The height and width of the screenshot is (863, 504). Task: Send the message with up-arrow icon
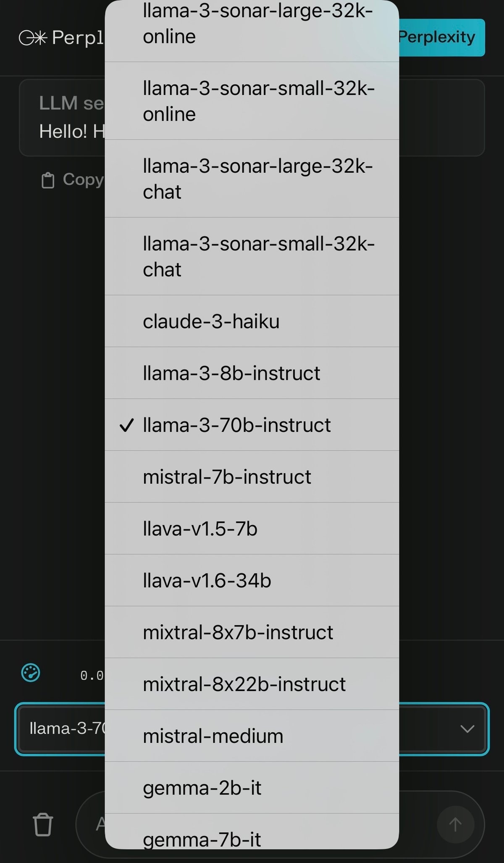click(456, 824)
